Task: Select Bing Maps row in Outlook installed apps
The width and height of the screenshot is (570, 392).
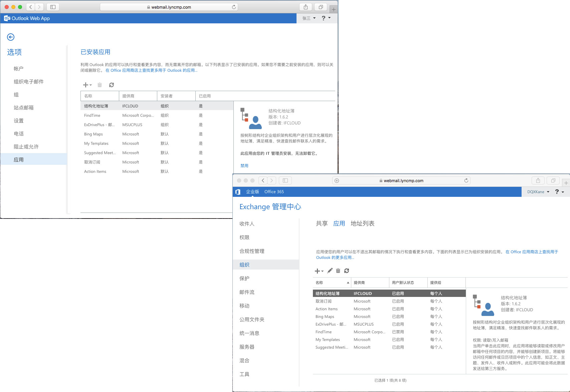Action: coord(157,134)
